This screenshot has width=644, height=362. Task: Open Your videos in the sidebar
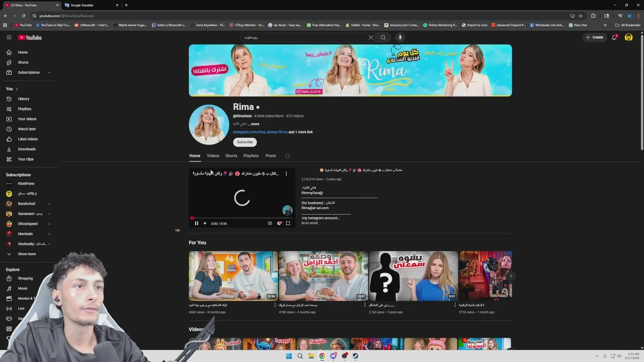click(28, 119)
